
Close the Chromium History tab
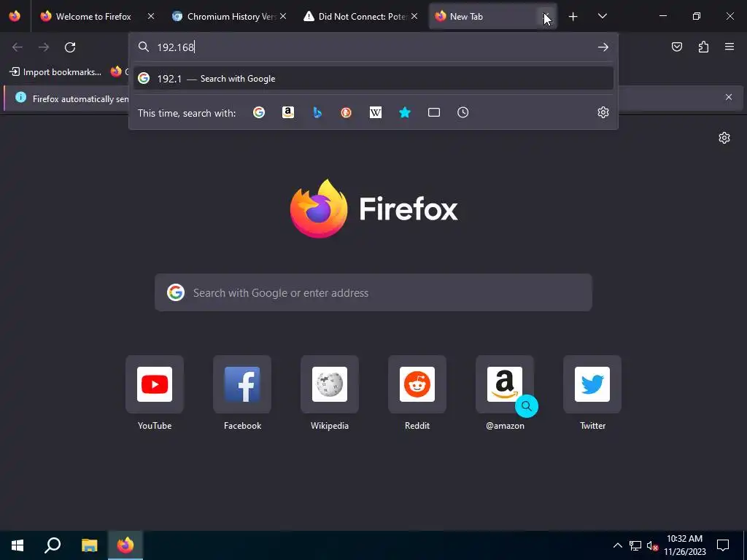coord(283,16)
